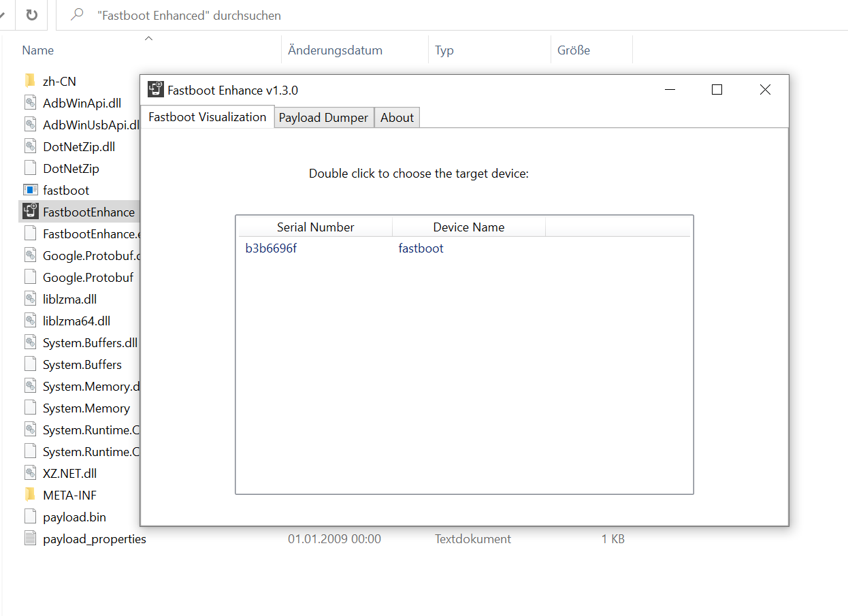Viewport: 848px width, 616px height.
Task: Select the System.Buffers.dll file icon
Action: tap(30, 342)
